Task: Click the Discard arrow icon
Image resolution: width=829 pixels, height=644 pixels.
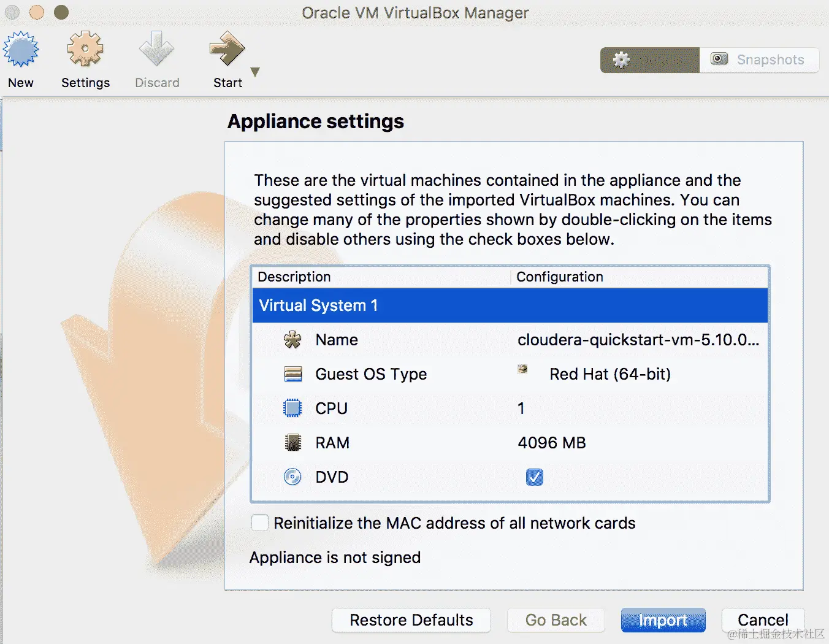Action: [156, 48]
